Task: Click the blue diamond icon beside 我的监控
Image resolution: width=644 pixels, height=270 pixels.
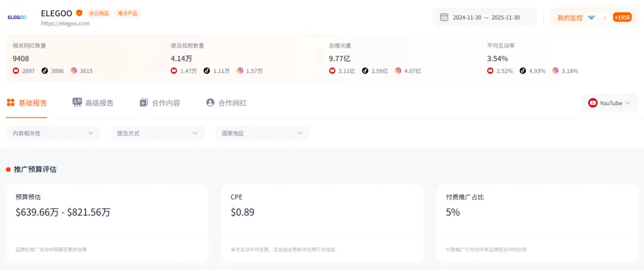Action: pos(591,18)
